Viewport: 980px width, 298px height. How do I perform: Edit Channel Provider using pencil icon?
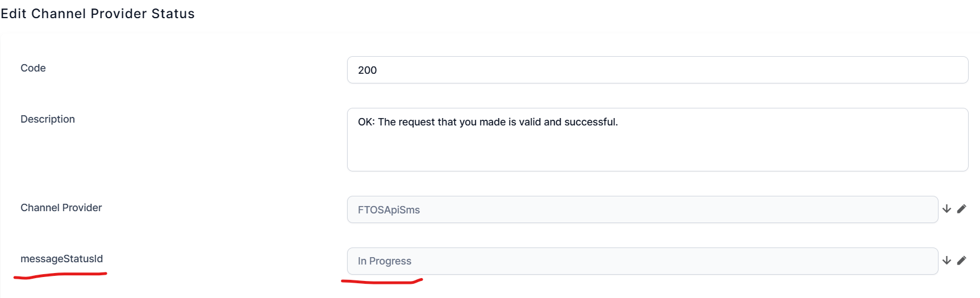point(961,209)
